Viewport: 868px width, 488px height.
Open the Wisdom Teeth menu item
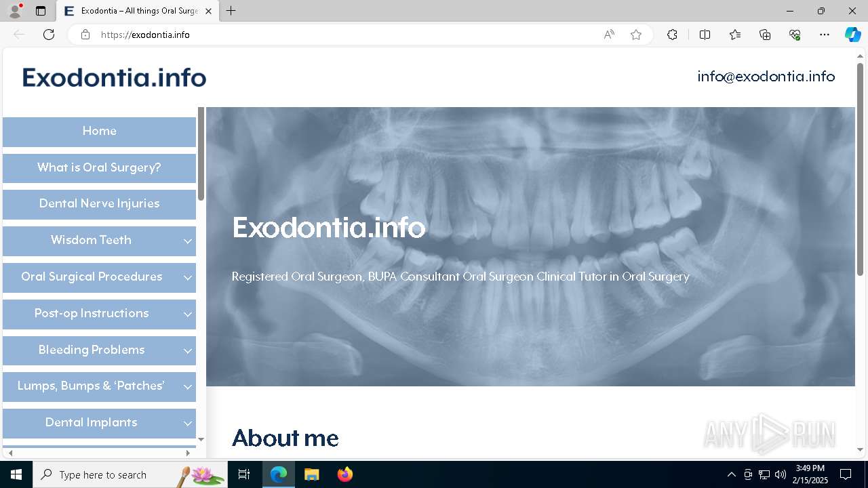coord(91,241)
